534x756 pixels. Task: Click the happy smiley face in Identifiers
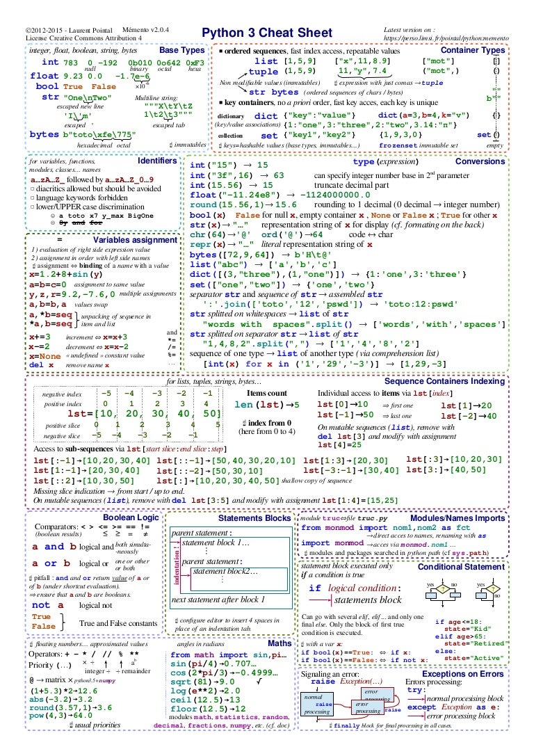point(53,216)
